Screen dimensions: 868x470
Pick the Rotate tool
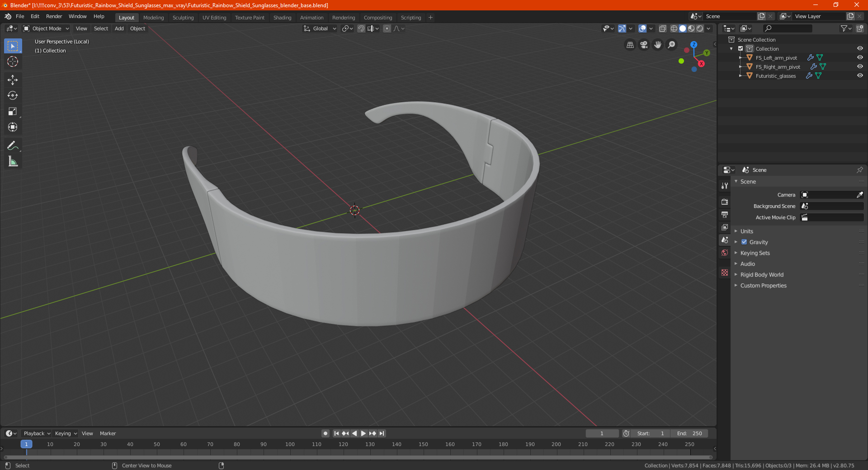13,95
